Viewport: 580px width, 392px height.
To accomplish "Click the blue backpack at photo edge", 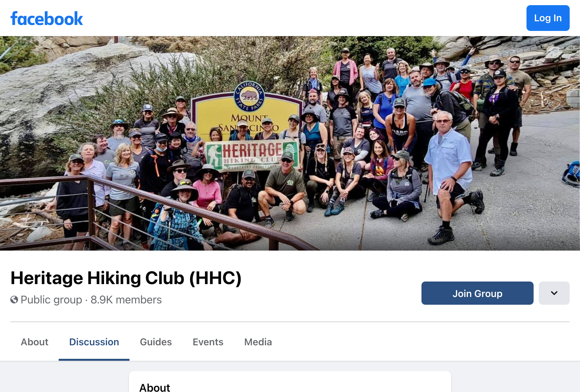I will (x=572, y=174).
